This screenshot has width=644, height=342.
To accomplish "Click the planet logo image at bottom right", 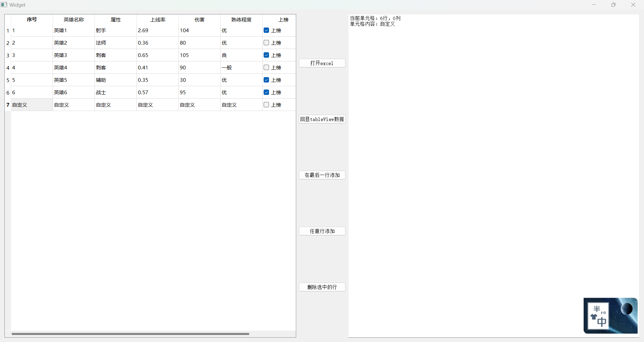I will point(610,316).
